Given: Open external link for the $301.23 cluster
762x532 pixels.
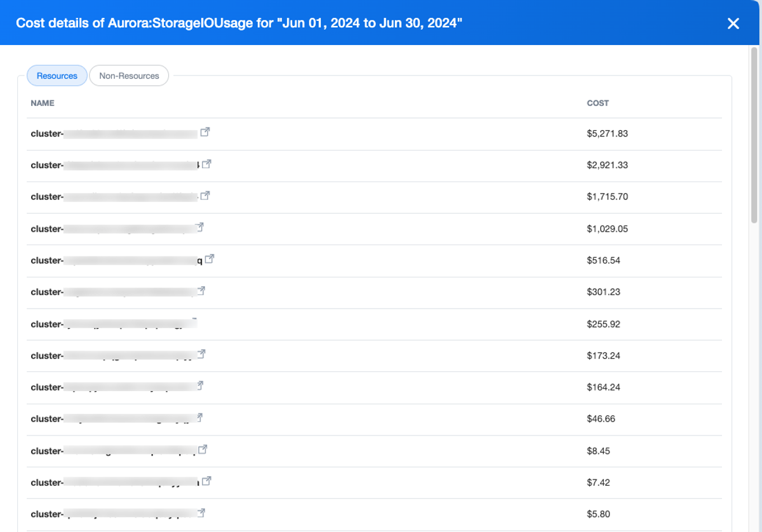Looking at the screenshot, I should tap(201, 291).
